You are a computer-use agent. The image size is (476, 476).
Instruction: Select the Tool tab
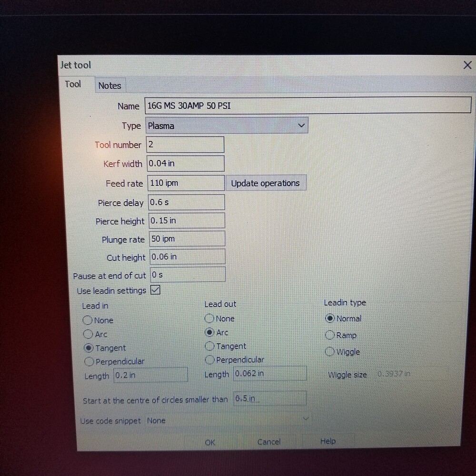73,84
